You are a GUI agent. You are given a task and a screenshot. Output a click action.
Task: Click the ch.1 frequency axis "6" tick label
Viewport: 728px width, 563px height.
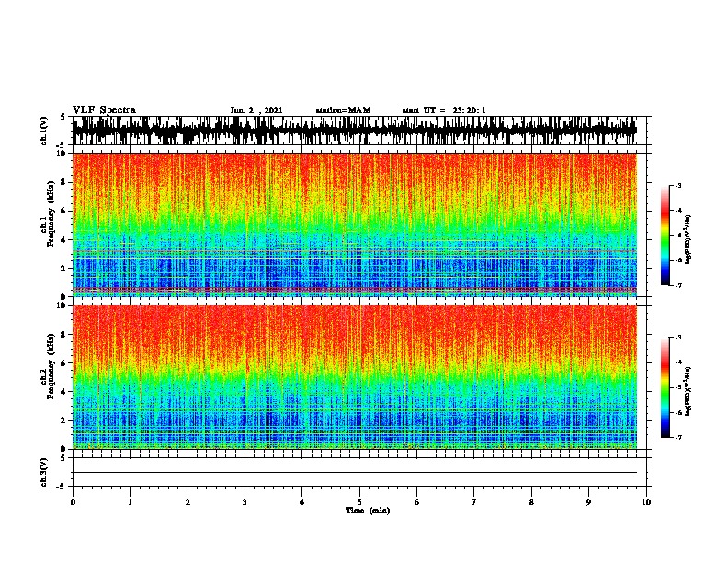(64, 211)
